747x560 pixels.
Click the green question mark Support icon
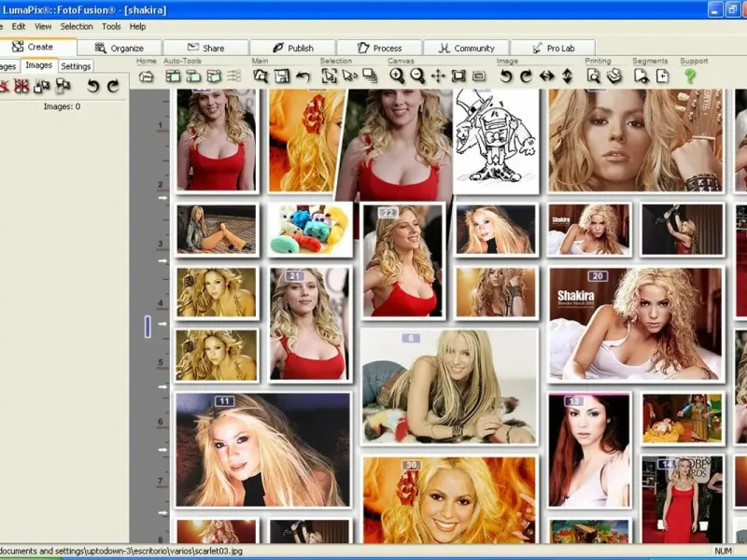click(690, 77)
